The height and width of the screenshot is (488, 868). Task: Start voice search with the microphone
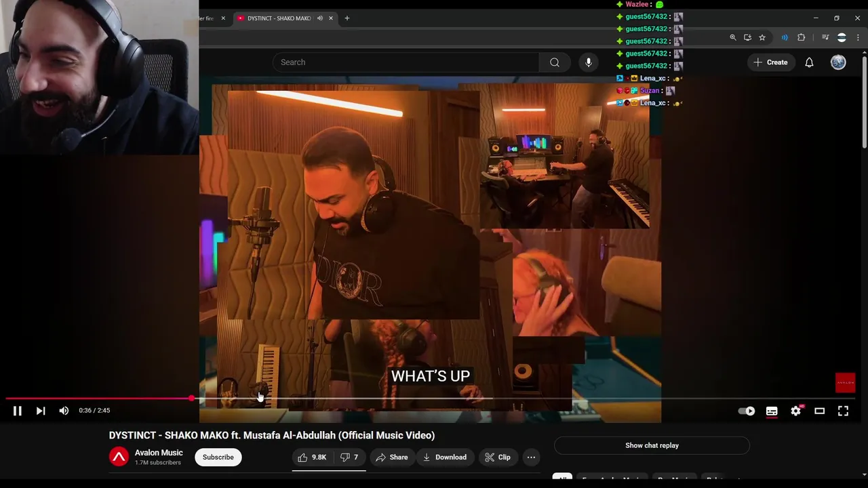point(589,62)
